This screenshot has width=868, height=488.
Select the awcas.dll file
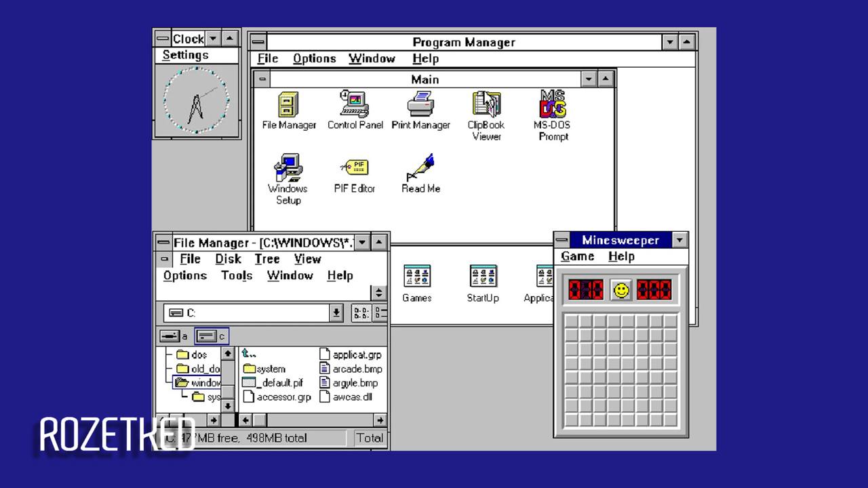pyautogui.click(x=345, y=397)
